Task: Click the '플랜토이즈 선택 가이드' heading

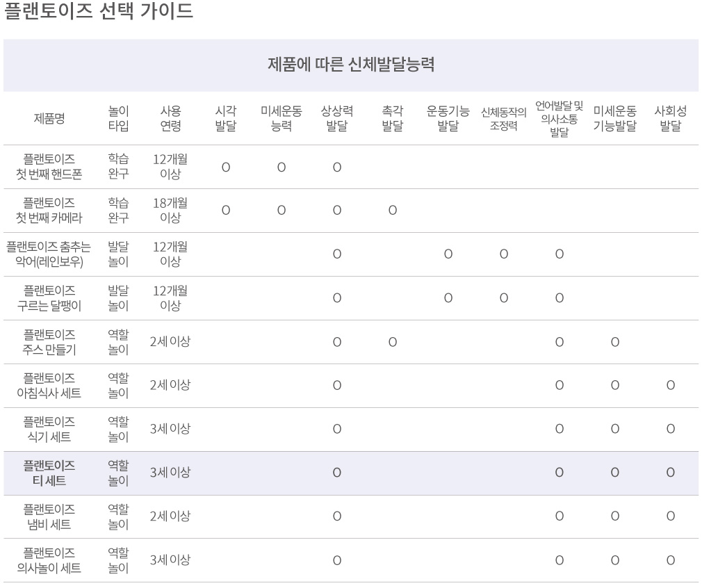Action: (99, 10)
